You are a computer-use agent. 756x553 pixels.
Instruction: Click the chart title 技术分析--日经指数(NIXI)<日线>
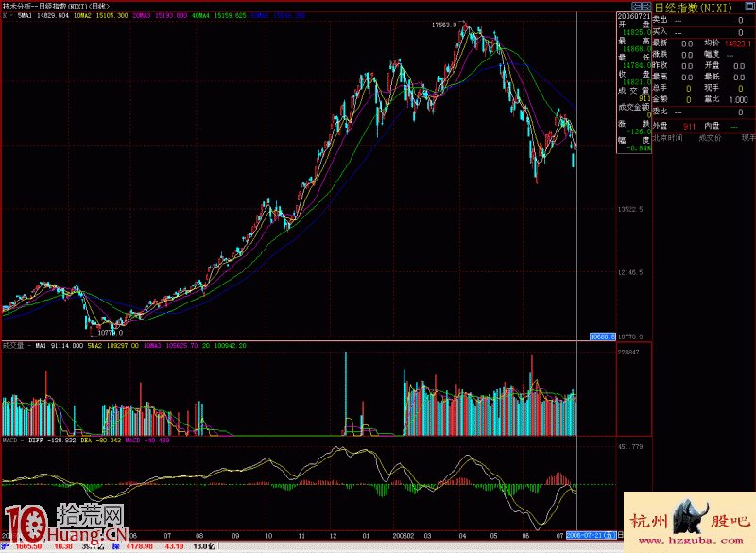click(x=56, y=7)
